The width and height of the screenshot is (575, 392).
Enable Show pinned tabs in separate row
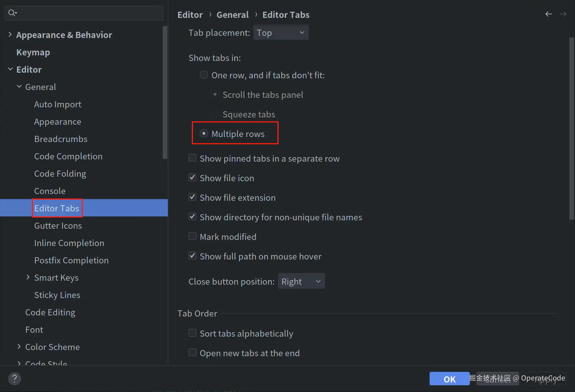192,158
